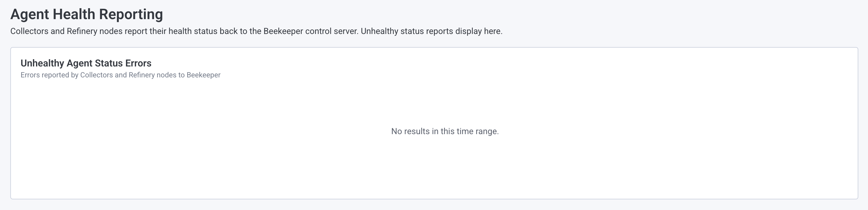Click inside the empty results area
This screenshot has height=210, width=868.
click(x=434, y=159)
